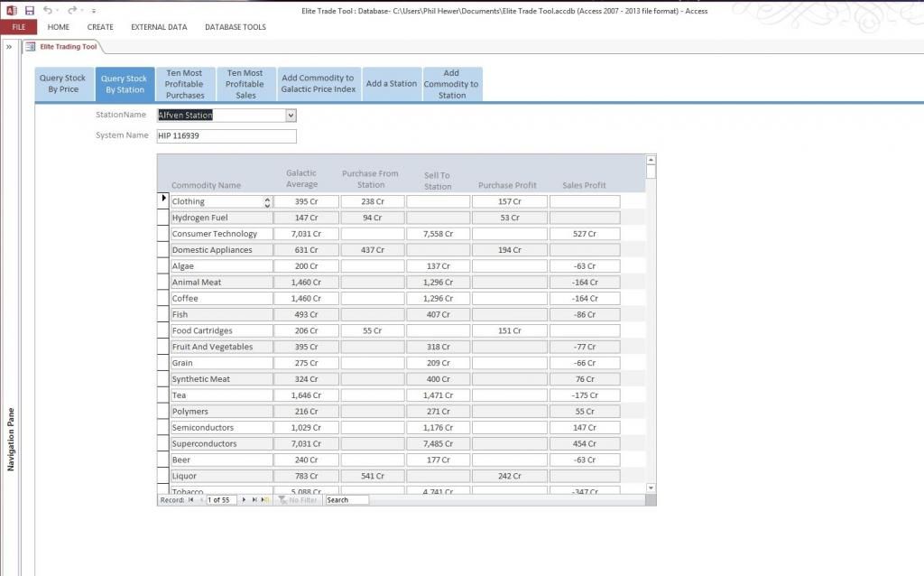Select the Hydrogen Fuel row selector

(x=163, y=218)
